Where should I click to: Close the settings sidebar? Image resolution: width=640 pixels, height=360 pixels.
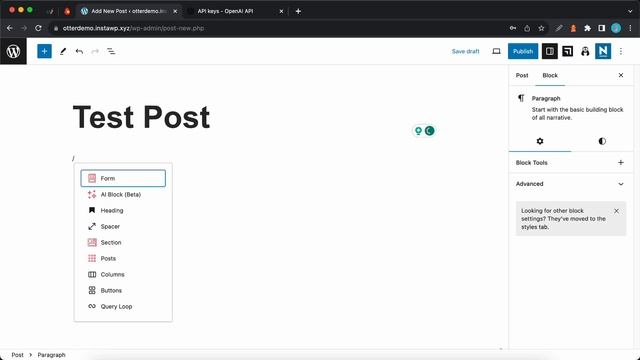tap(621, 76)
